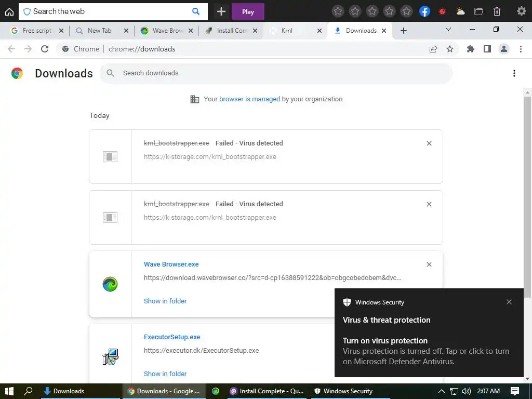Screen dimensions: 532x399
Task: Open the profile avatar menu
Action: [504, 49]
